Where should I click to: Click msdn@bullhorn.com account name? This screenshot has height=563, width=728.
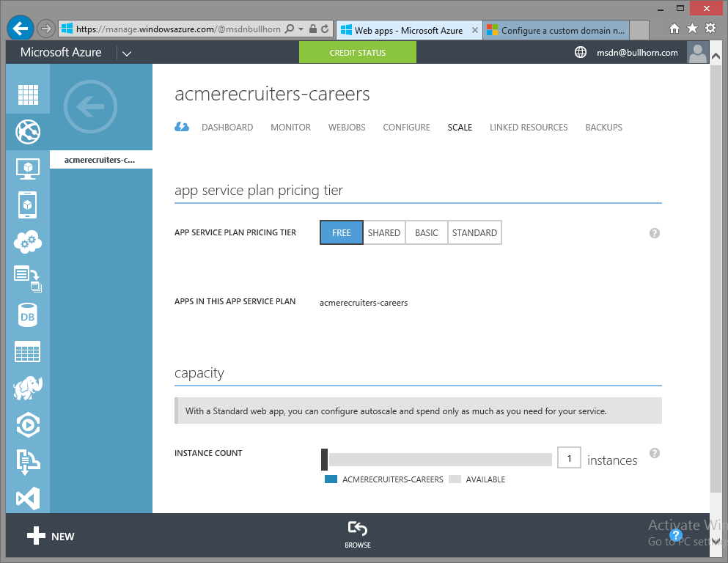pos(637,53)
